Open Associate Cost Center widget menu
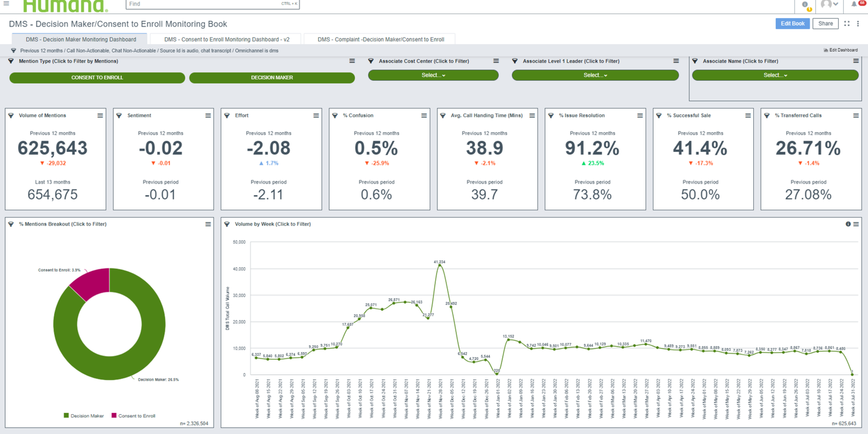 pos(496,61)
